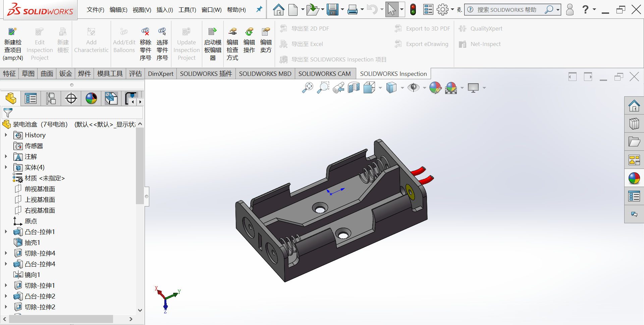Open Appearances task pane tab
Viewport: 644px width, 325px height.
coord(634,178)
